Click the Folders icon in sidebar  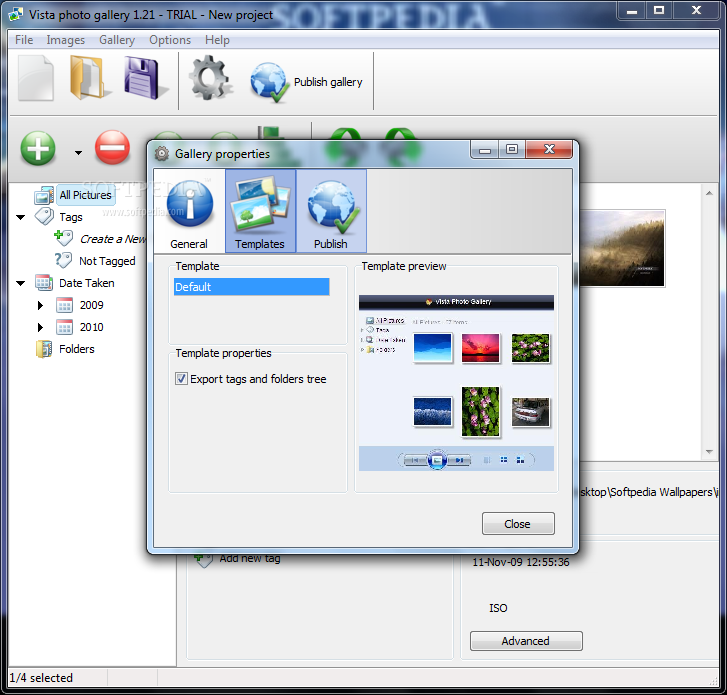tap(44, 349)
